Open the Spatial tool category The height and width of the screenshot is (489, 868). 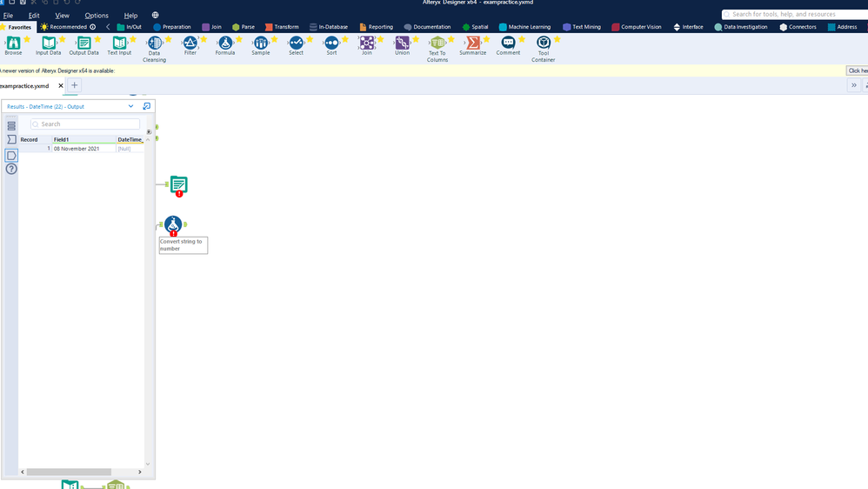(475, 27)
